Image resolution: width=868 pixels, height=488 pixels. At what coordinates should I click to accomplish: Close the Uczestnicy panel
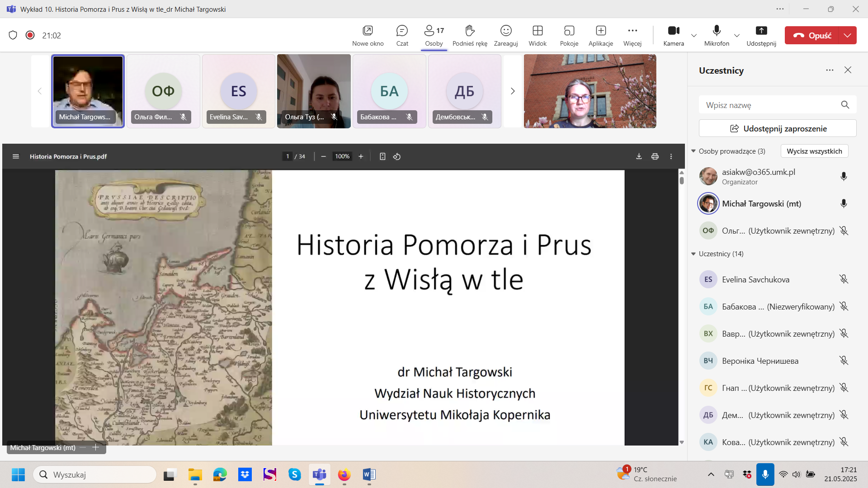(x=848, y=70)
